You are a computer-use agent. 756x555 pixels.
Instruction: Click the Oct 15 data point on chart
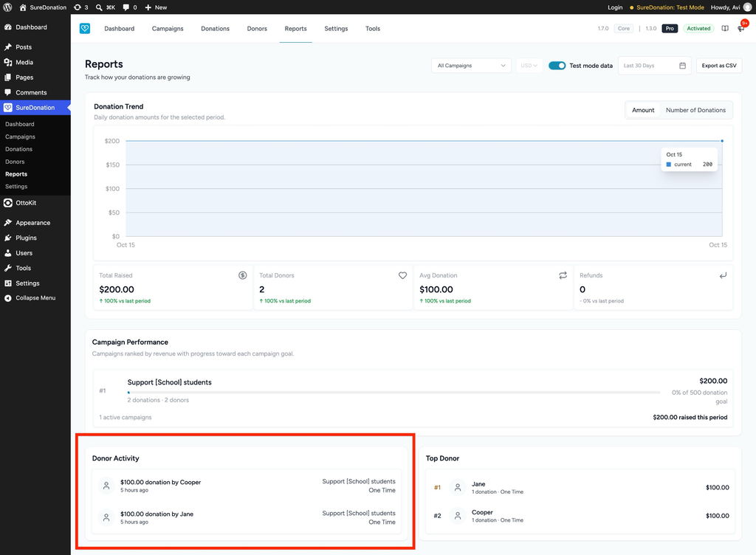[722, 141]
